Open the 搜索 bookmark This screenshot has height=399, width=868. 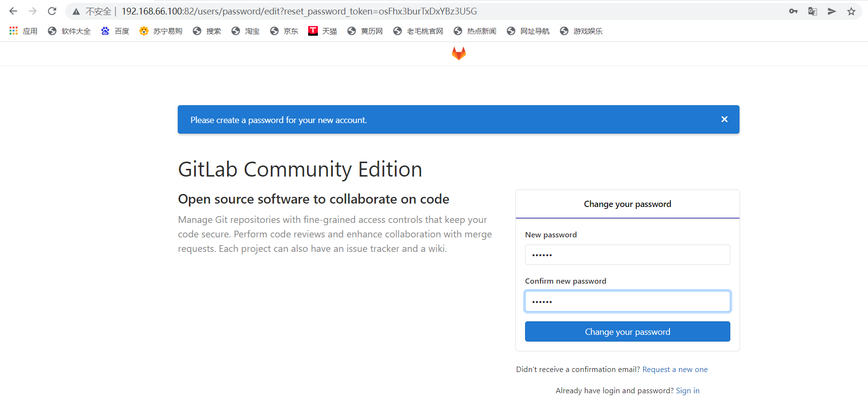207,31
